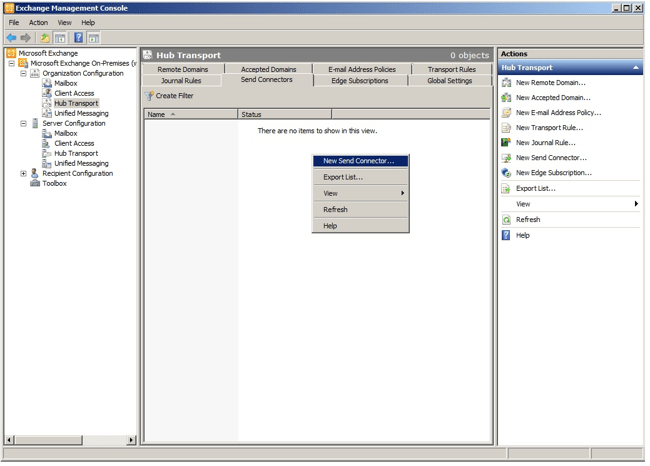Expand the Recipient Configuration tree node
Viewport: 650px width, 466px height.
point(24,174)
